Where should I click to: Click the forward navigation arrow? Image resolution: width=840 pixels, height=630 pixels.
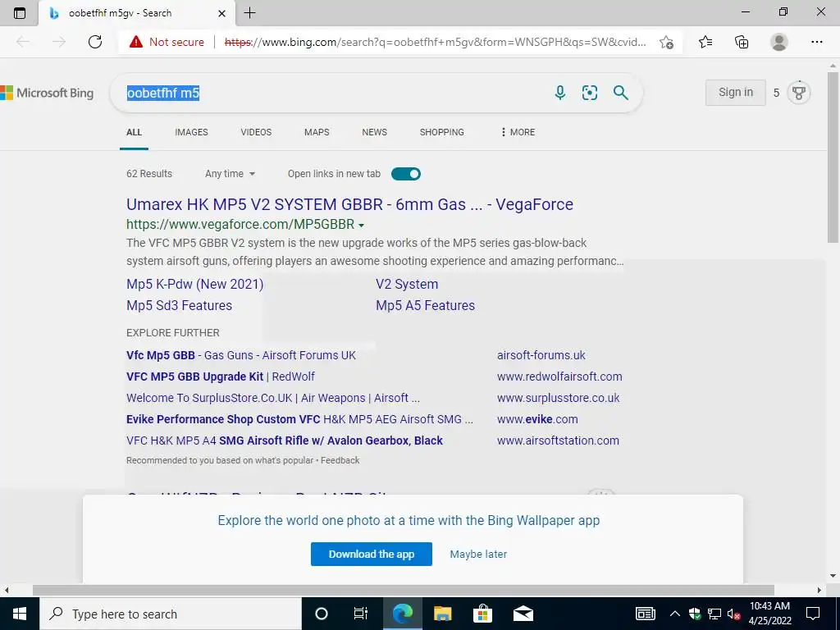[59, 42]
